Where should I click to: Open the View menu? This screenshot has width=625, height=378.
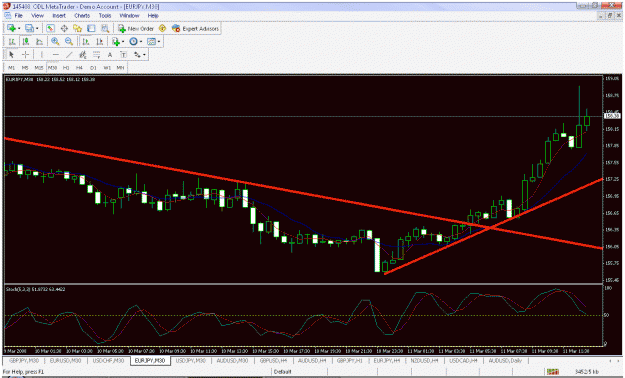37,16
